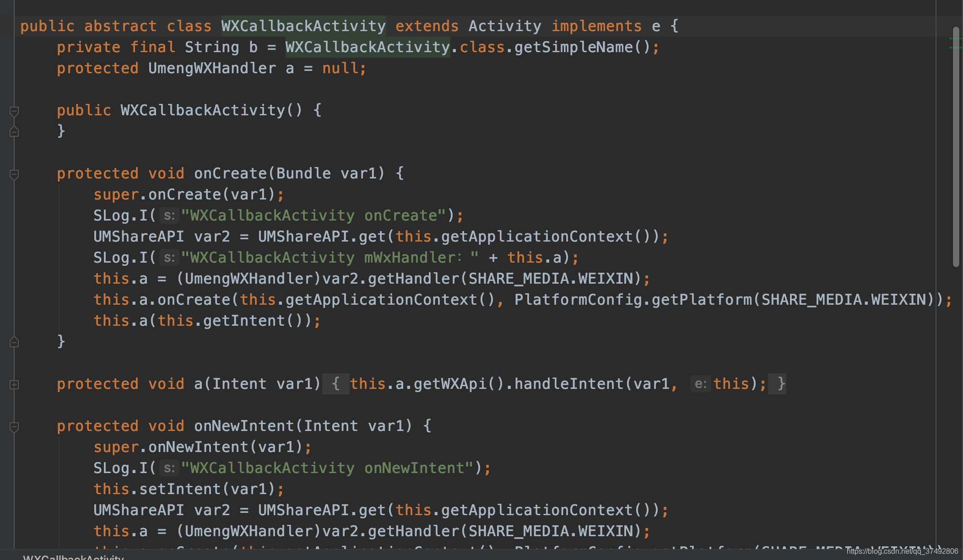Click the string "WXCallbackActivity onNewIntent"
The width and height of the screenshot is (963, 560).
327,468
